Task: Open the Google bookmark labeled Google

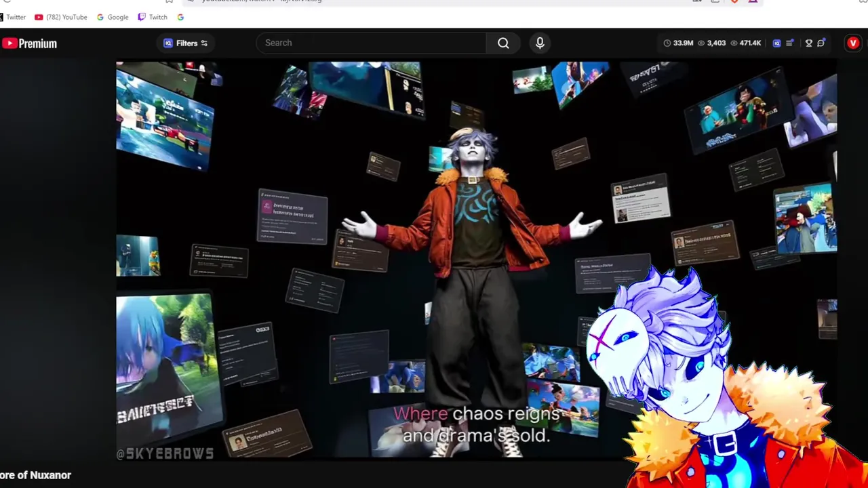Action: click(x=113, y=17)
